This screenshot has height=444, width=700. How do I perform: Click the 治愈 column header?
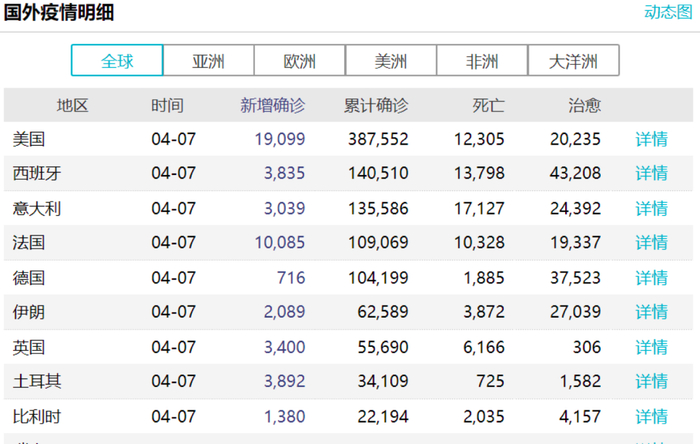point(585,105)
